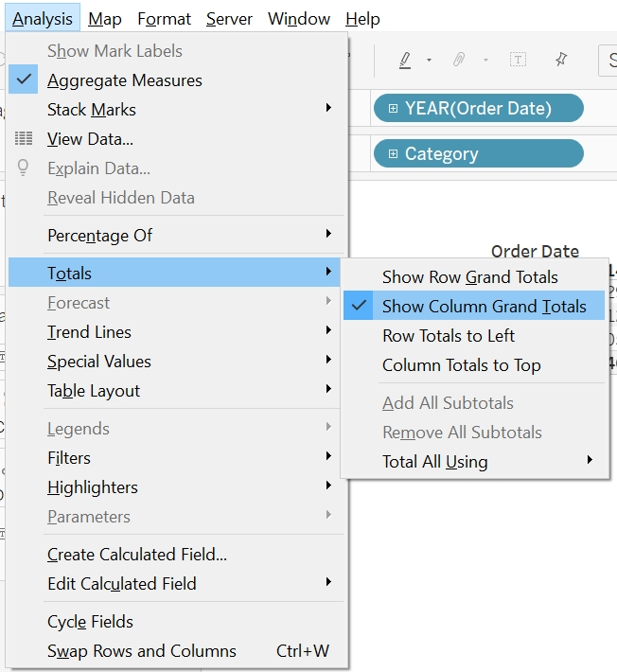Viewport: 617px width, 672px height.
Task: Click the Highlight pen toolbar icon
Action: point(405,60)
